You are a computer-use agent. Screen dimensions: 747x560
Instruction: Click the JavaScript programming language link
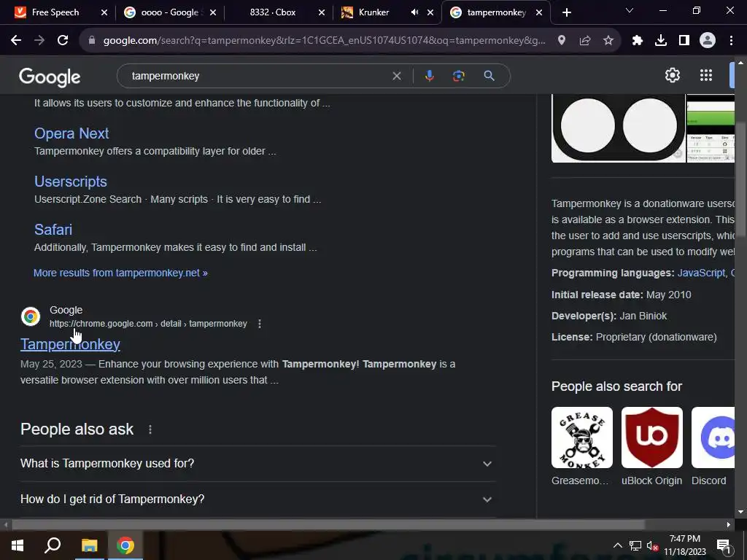tap(701, 273)
